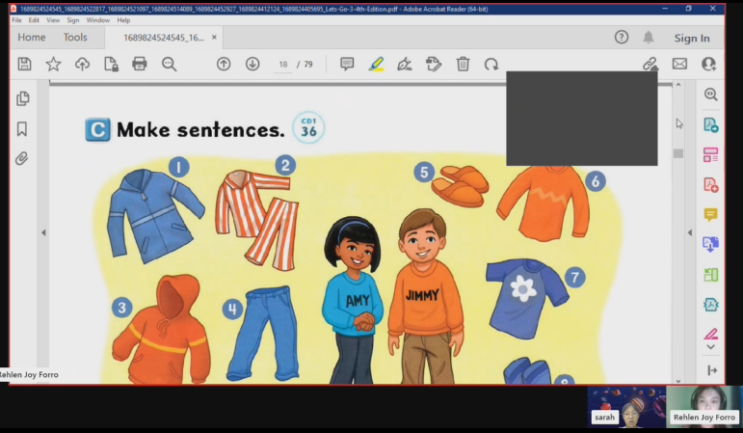Open the File menu

[17, 20]
